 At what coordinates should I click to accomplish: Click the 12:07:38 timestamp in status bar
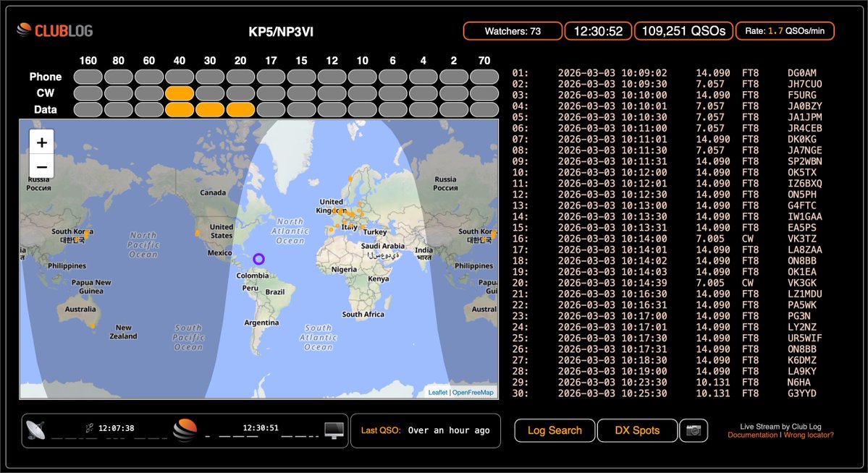click(117, 427)
